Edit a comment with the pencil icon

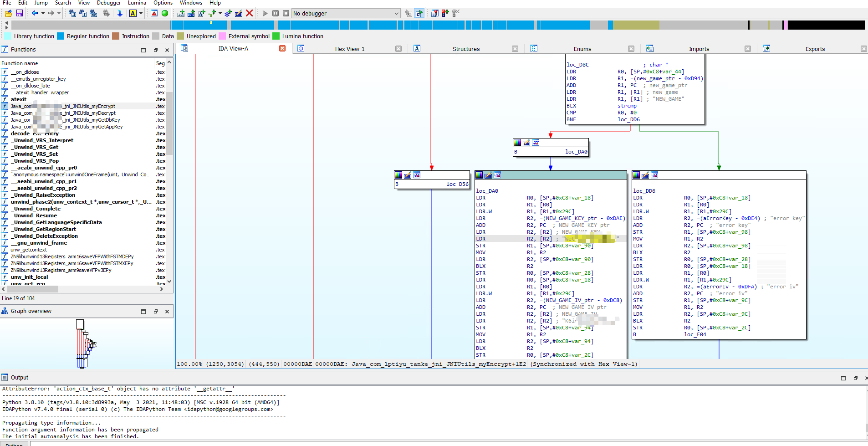click(238, 13)
